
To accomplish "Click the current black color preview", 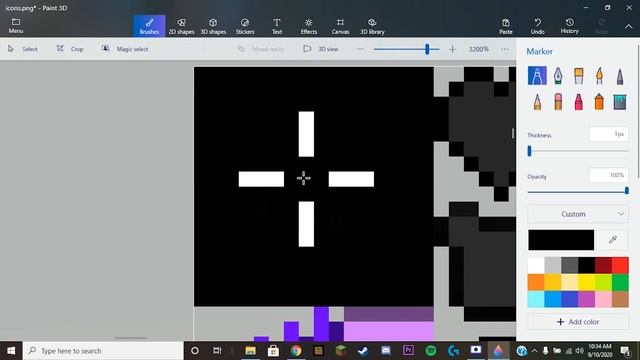I will (x=561, y=240).
